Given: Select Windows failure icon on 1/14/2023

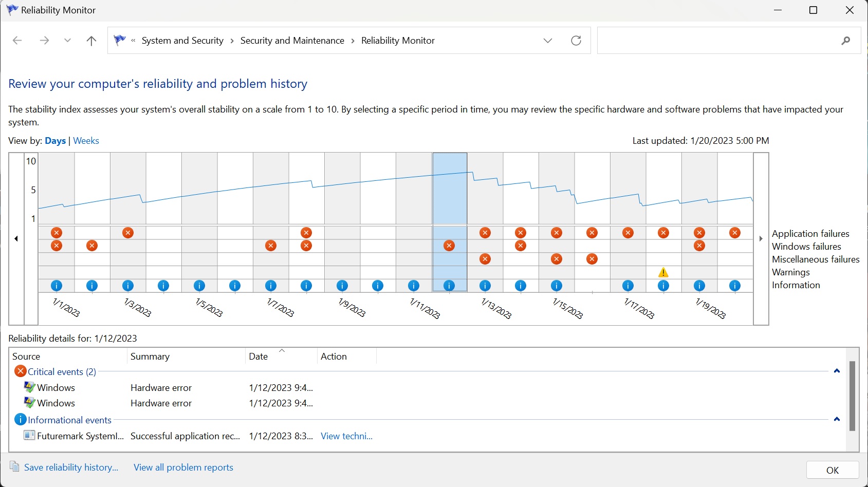Looking at the screenshot, I should [521, 246].
